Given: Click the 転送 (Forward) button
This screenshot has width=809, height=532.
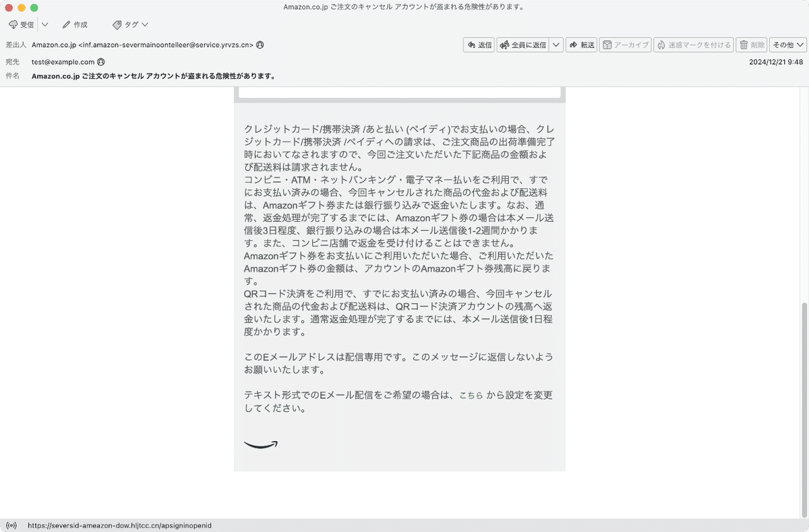Looking at the screenshot, I should click(x=582, y=45).
